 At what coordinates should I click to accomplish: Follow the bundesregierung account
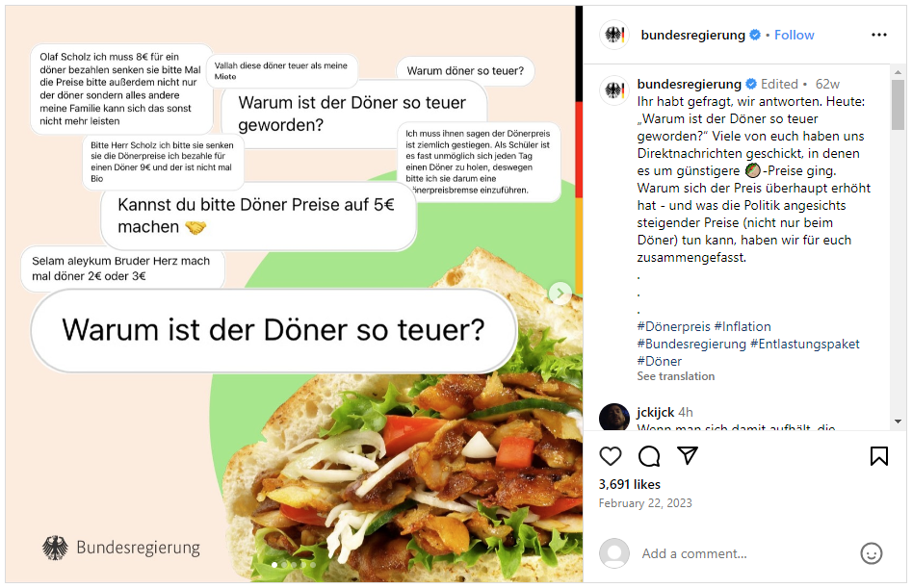(794, 35)
